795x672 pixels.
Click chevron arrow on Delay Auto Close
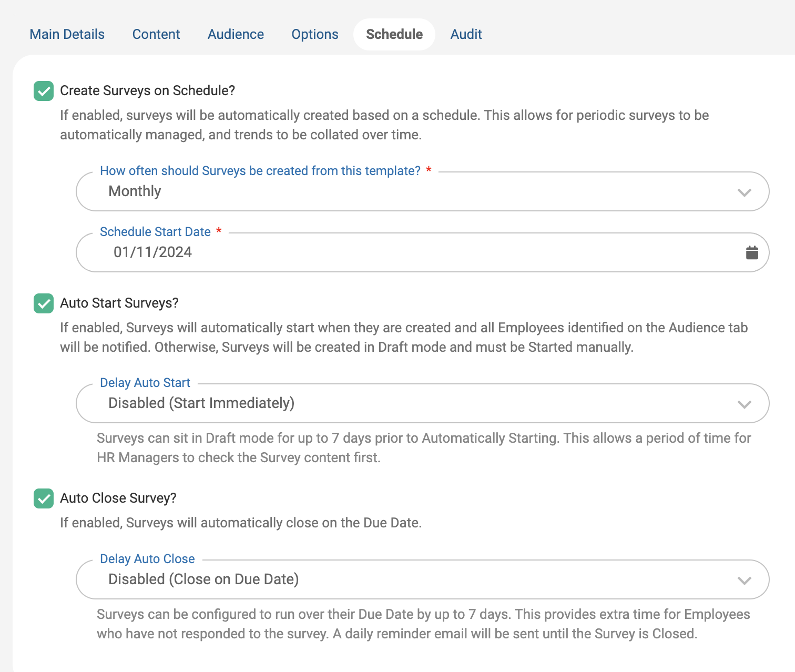(x=744, y=581)
